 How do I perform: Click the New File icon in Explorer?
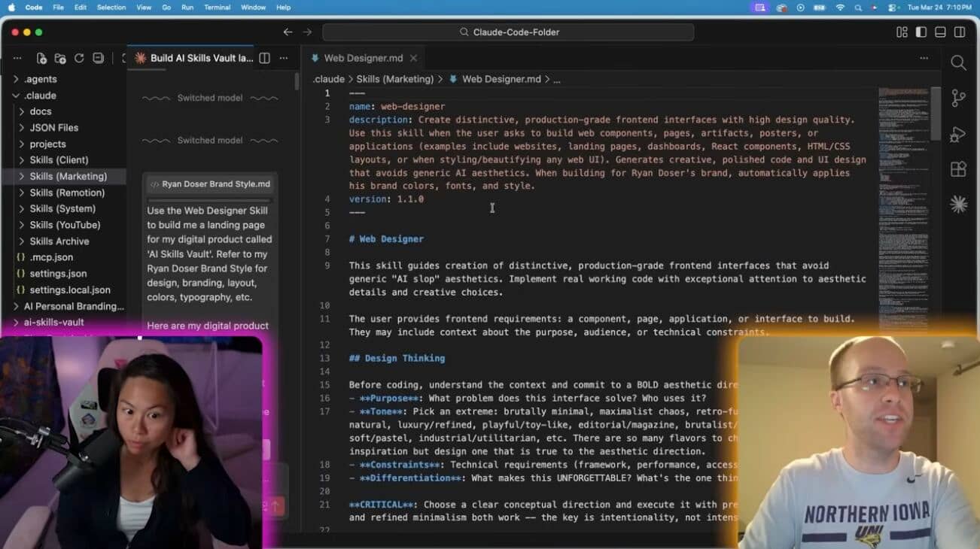tap(42, 58)
